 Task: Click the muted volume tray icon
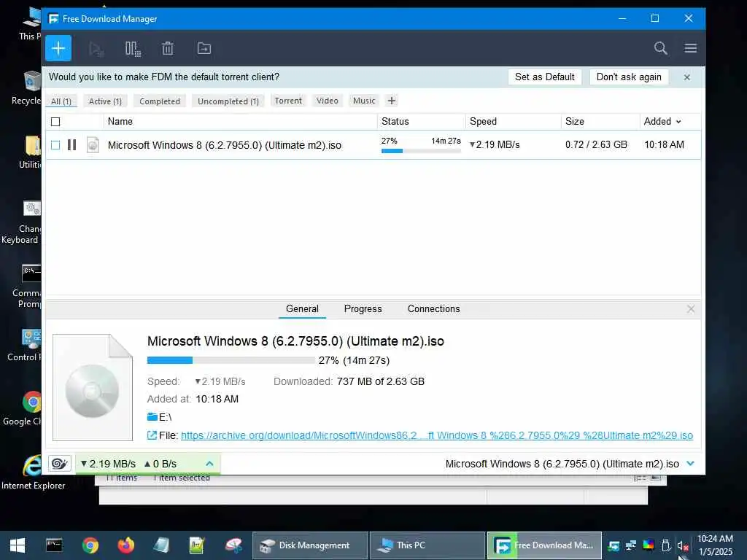(683, 545)
